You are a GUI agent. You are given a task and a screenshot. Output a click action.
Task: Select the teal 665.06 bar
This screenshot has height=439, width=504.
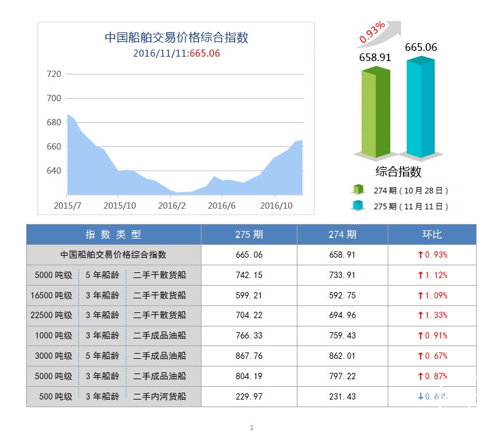point(421,107)
